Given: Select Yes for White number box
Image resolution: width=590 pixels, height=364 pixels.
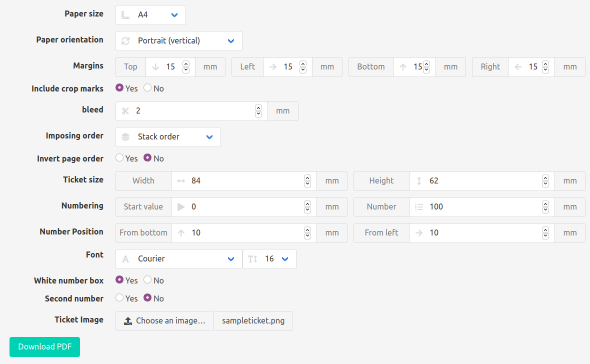Looking at the screenshot, I should point(119,279).
